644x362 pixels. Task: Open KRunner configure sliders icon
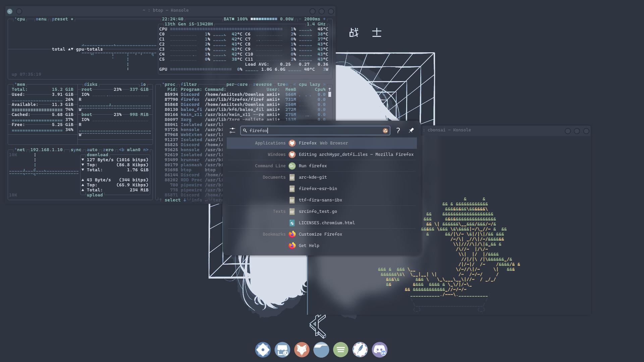[x=232, y=130]
